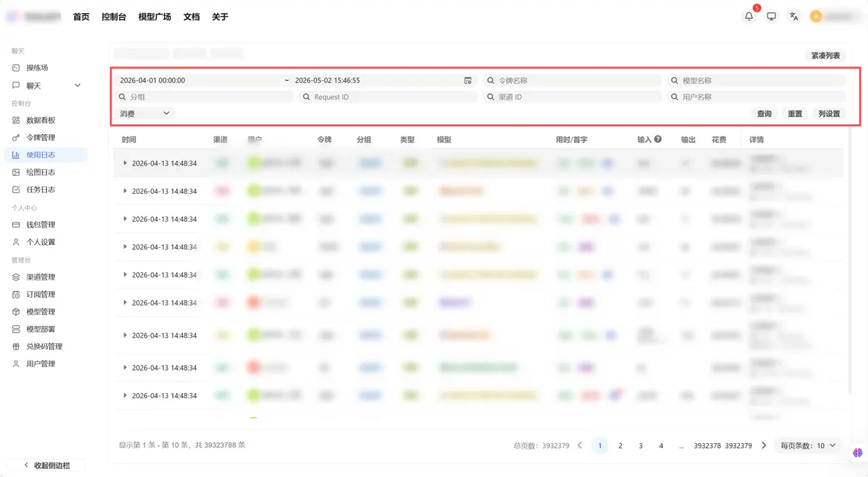Select 使用日志 usage log in sidebar
The width and height of the screenshot is (868, 477).
tap(46, 155)
